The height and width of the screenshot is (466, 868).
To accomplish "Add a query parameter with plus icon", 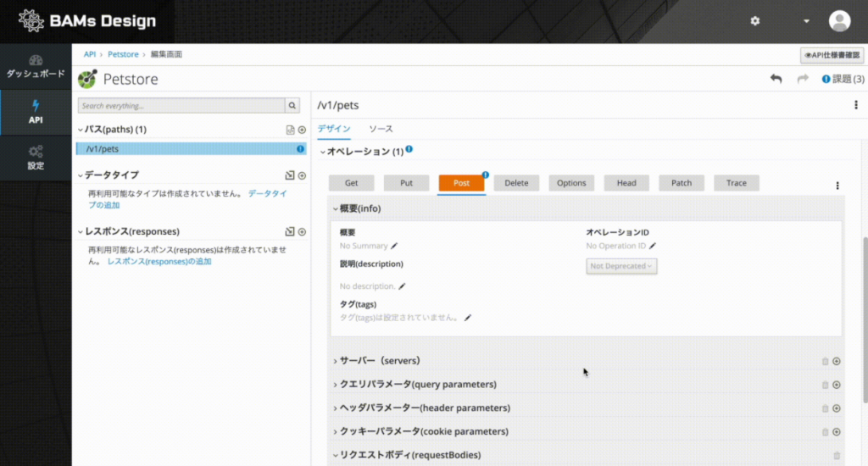I will point(837,385).
